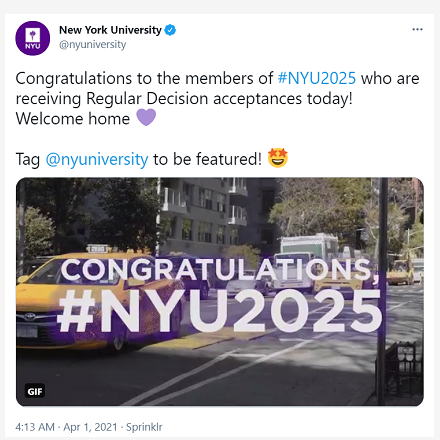Click the white NYU torch logo in the avatar

(33, 35)
